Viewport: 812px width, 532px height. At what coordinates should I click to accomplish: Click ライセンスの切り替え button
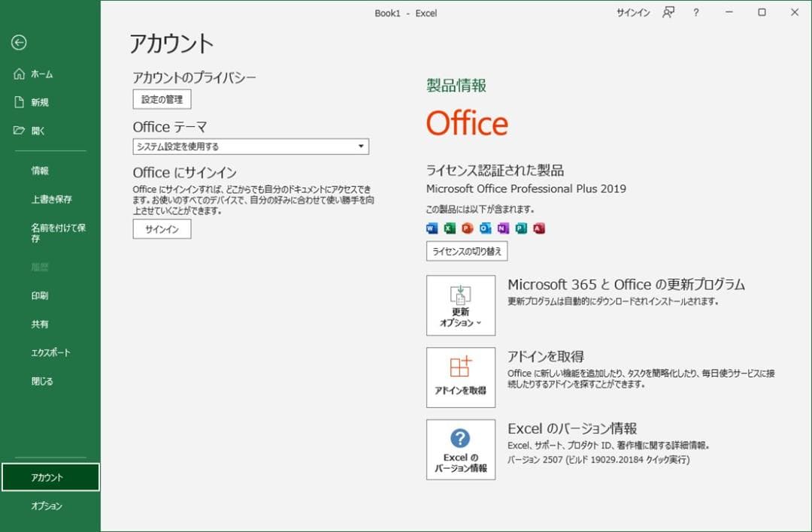coord(467,251)
